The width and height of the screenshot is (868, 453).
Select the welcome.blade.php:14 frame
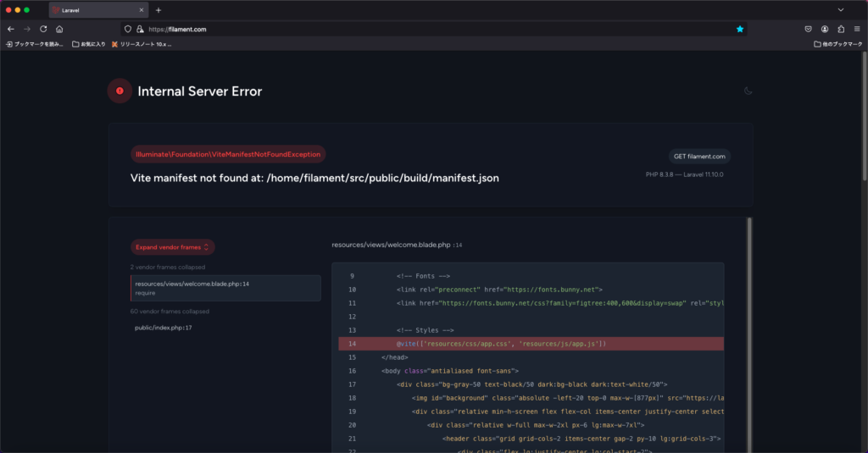pos(225,288)
